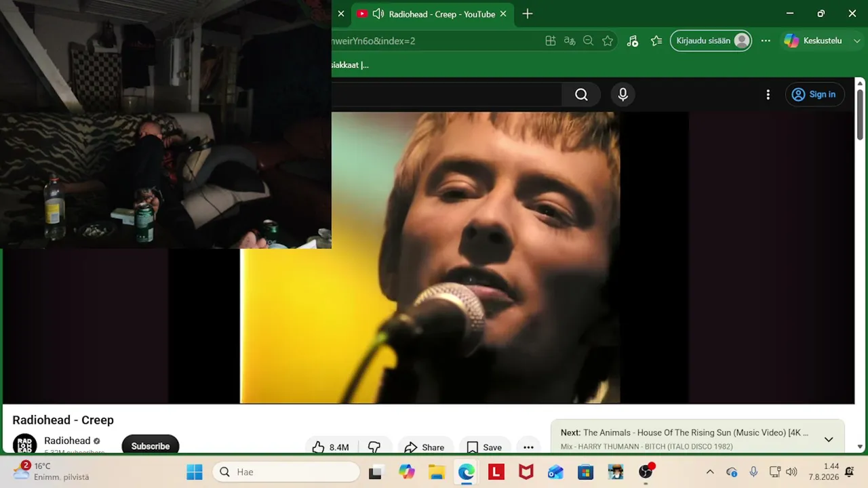Open the Keskustelu Copilot chat button
The height and width of the screenshot is (488, 868).
812,41
